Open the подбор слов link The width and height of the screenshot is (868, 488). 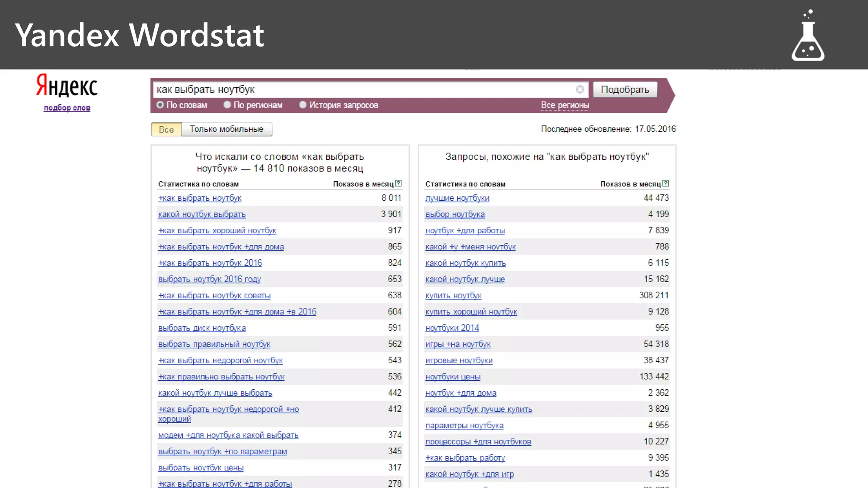point(67,108)
